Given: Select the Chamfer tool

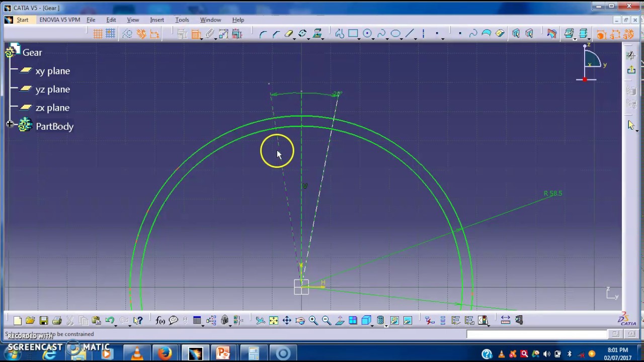Looking at the screenshot, I should pyautogui.click(x=276, y=34).
